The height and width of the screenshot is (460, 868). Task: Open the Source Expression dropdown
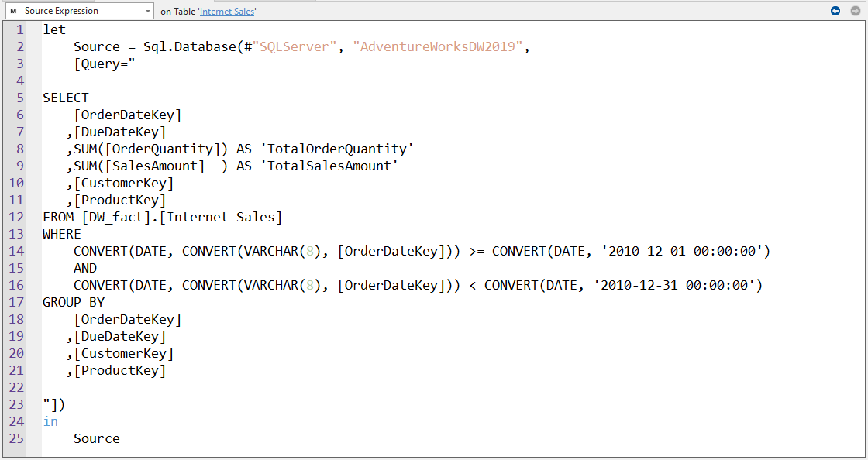click(x=77, y=11)
